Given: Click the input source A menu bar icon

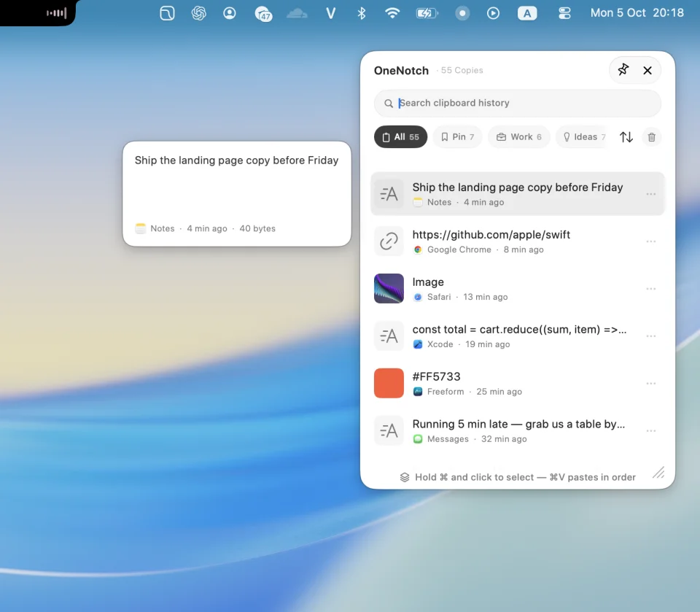Looking at the screenshot, I should pyautogui.click(x=527, y=13).
